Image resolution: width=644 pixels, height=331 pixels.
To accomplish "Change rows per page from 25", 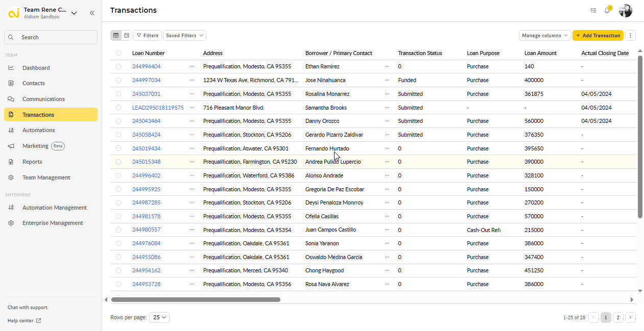I will (160, 317).
